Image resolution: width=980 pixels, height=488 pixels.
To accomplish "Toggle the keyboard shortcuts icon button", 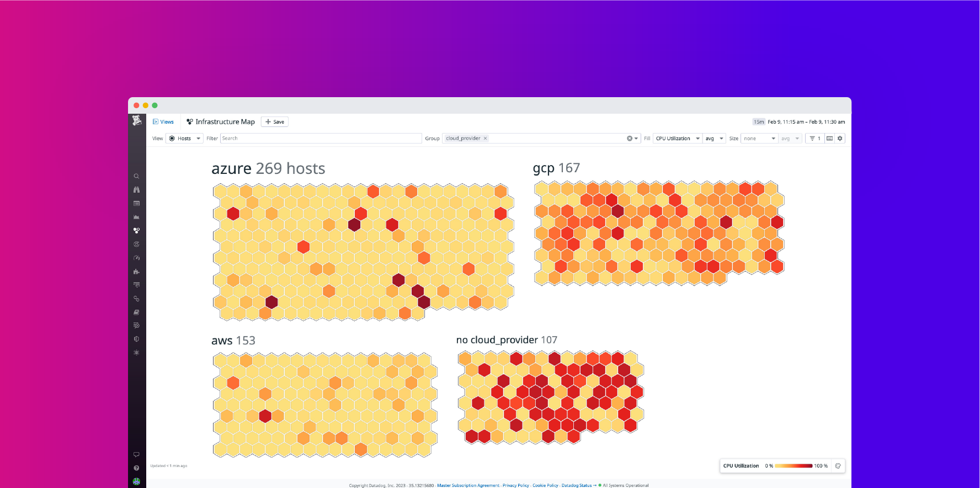I will [829, 139].
